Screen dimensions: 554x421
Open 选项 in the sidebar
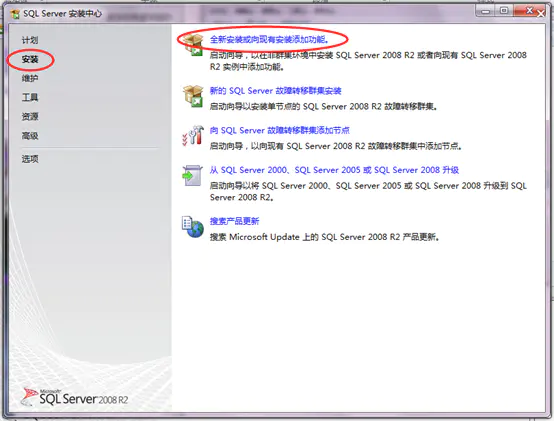30,159
